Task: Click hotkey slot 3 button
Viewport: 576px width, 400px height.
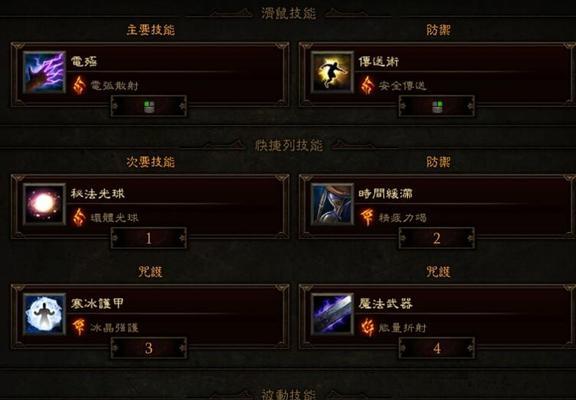Action: (149, 348)
